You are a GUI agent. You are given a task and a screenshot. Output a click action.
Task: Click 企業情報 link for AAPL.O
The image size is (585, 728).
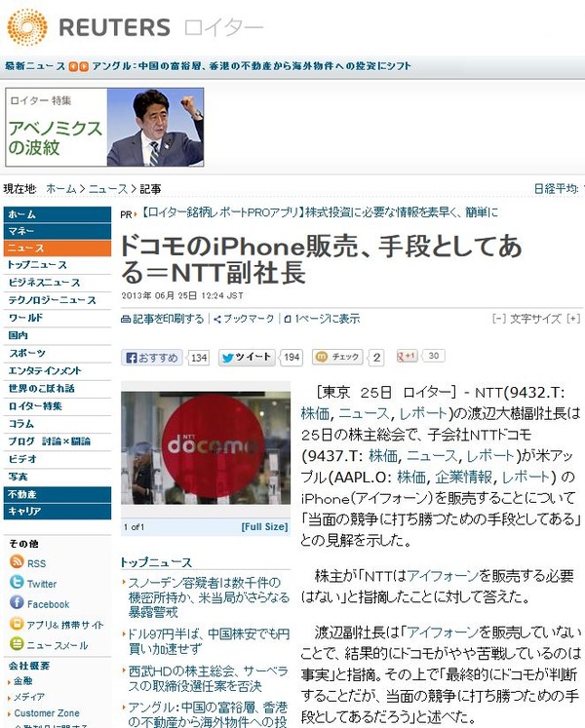click(x=463, y=477)
